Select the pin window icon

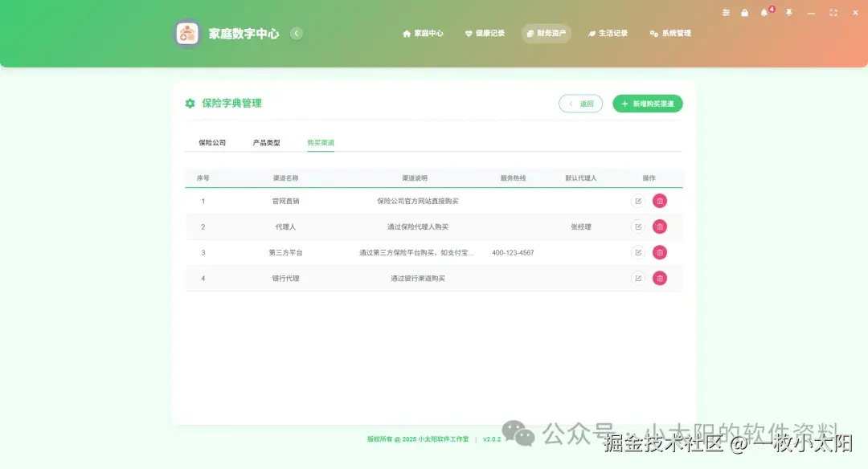[789, 13]
